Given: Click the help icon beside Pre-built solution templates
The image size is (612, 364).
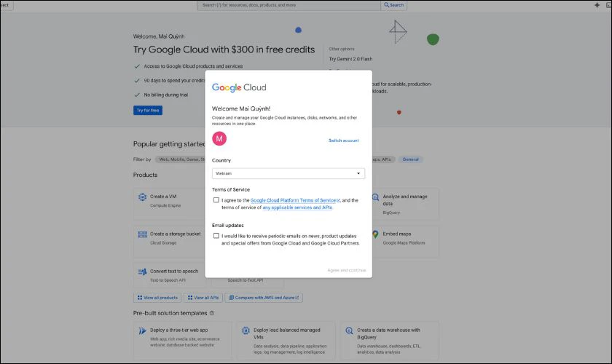Looking at the screenshot, I should click(x=212, y=313).
